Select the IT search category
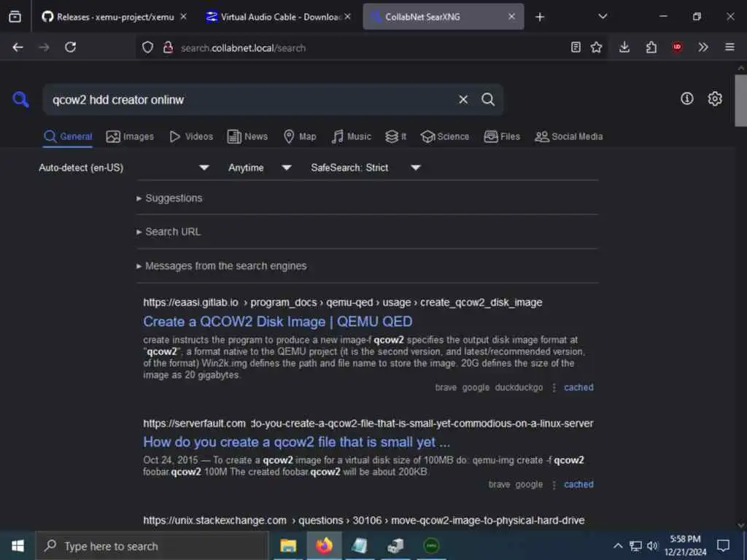 point(395,136)
